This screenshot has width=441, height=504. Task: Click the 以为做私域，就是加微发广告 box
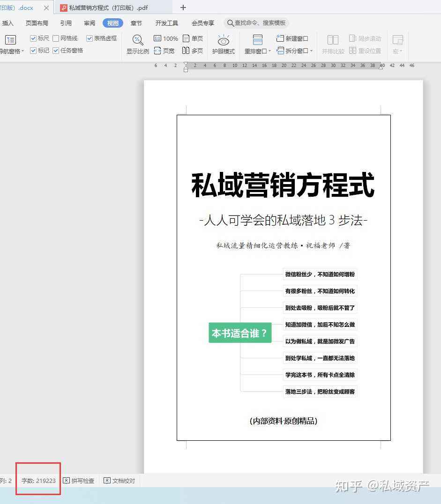(x=320, y=341)
